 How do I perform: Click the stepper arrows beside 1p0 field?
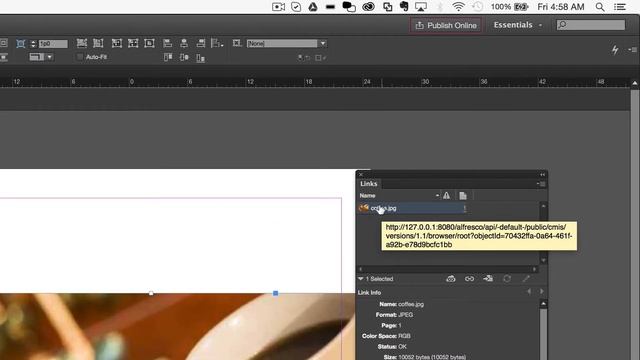click(33, 44)
